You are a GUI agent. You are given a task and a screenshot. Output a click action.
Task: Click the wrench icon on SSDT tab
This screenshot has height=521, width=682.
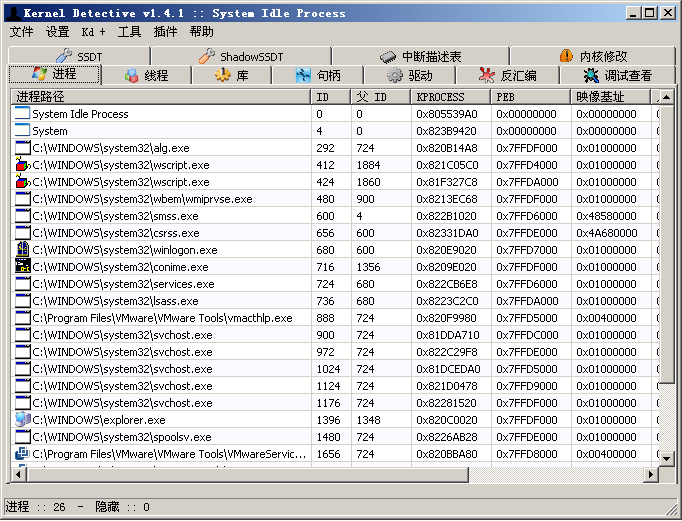(x=64, y=56)
